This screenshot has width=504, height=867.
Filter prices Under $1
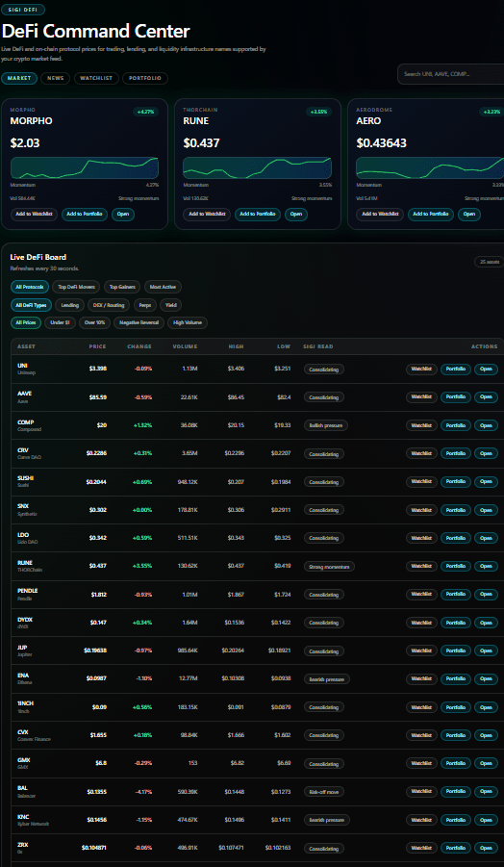pos(60,322)
